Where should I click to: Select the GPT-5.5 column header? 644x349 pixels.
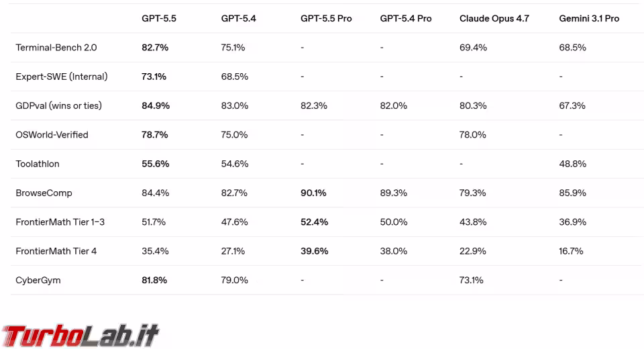(159, 19)
